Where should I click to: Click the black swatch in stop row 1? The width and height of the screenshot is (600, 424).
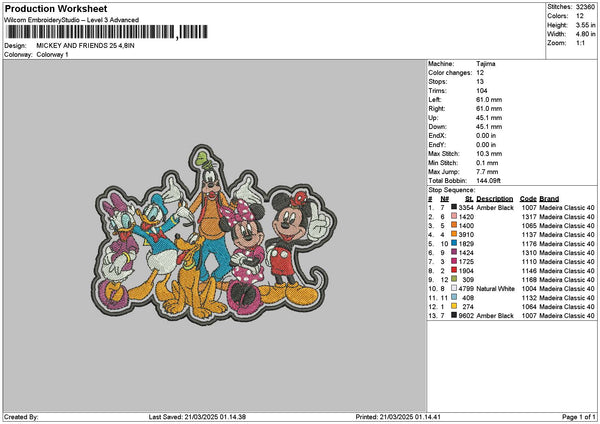[454, 207]
